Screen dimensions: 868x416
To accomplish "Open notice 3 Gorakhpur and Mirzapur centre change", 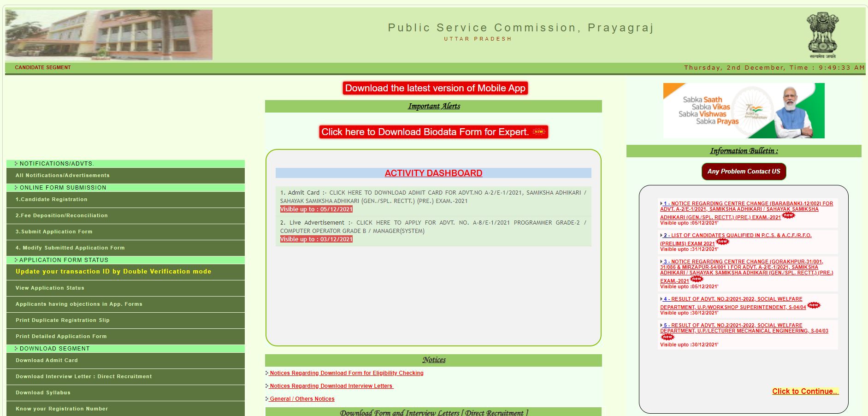I will pyautogui.click(x=747, y=271).
